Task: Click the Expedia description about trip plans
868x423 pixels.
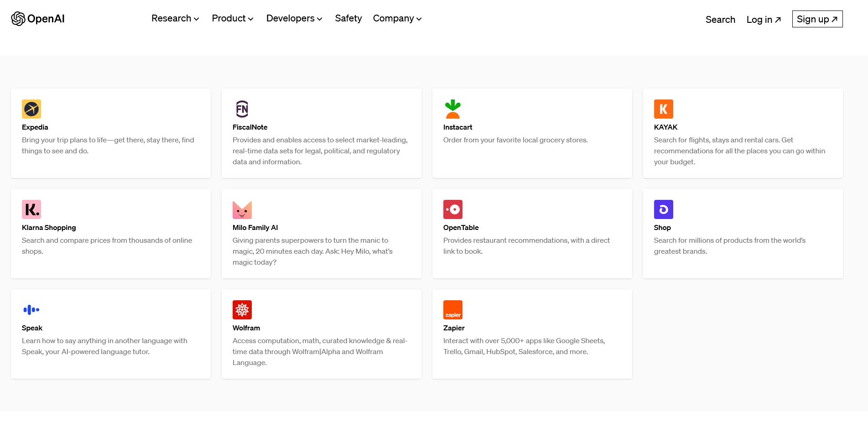Action: point(108,146)
